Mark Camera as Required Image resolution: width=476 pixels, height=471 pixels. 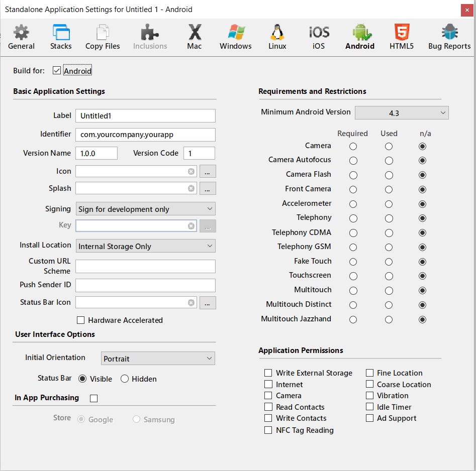[x=353, y=147]
